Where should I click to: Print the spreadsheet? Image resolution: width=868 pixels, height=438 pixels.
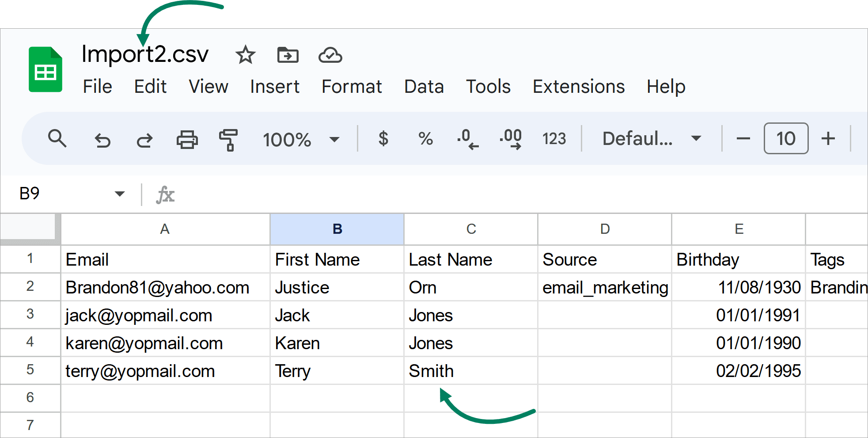tap(186, 139)
